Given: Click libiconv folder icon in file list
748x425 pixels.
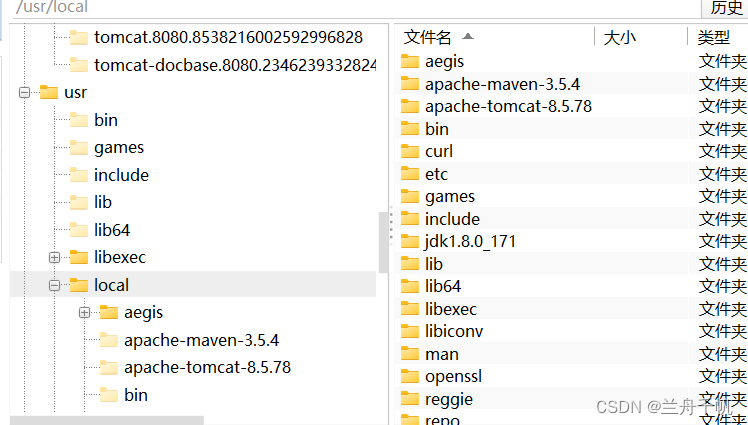Looking at the screenshot, I should (410, 331).
